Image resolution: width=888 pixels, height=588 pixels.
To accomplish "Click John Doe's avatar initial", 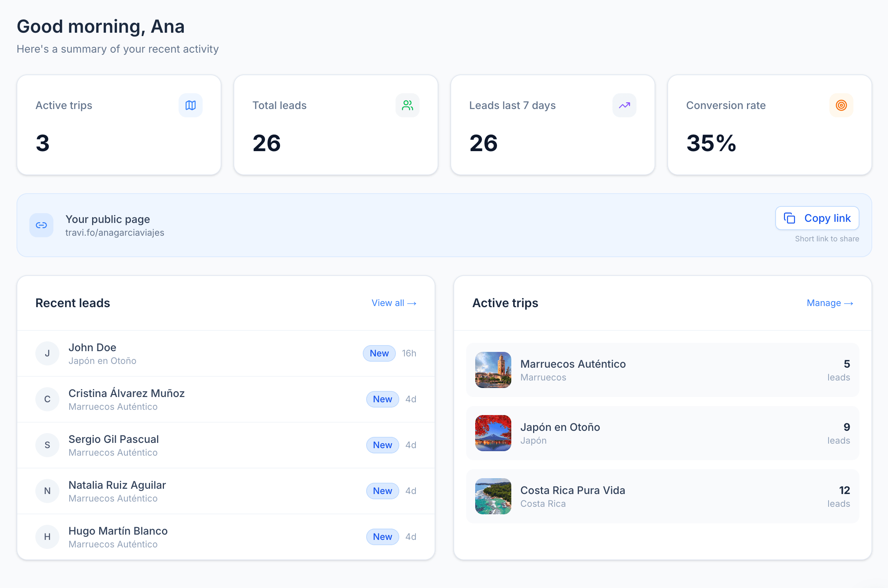I will pyautogui.click(x=47, y=353).
